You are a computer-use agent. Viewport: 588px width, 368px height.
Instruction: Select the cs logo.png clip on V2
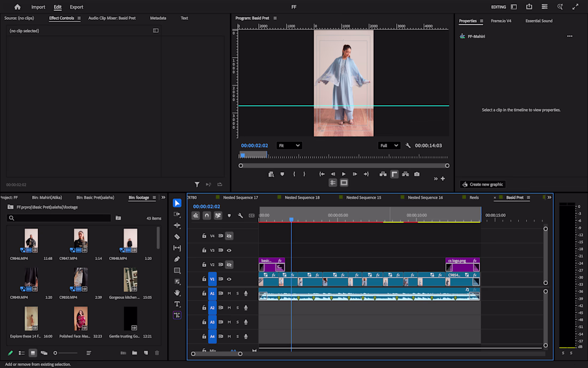tap(462, 264)
